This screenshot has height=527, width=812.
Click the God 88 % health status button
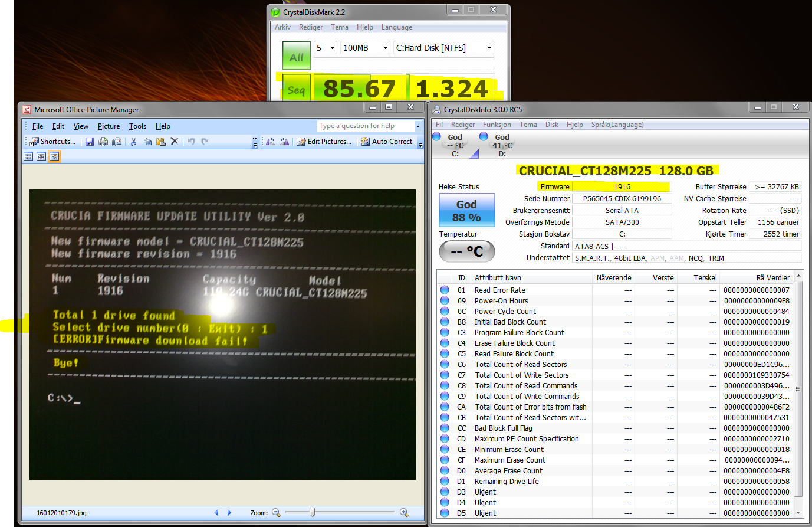[466, 211]
